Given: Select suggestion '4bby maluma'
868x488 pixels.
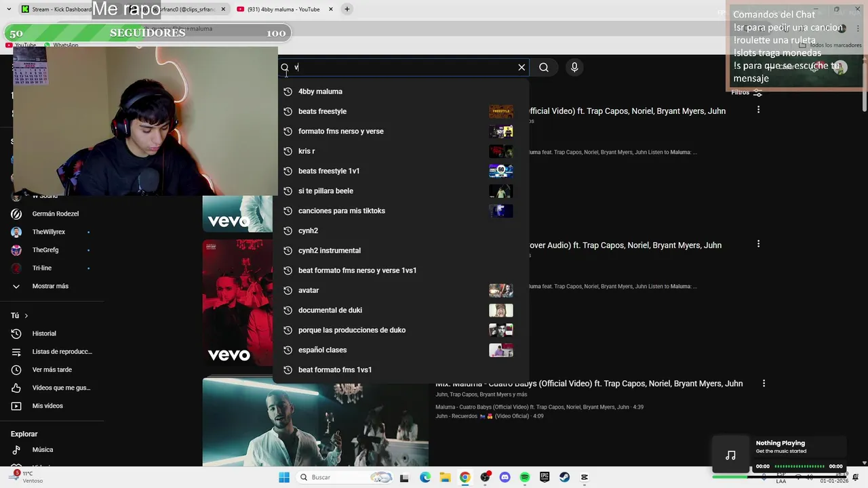Looking at the screenshot, I should tap(401, 91).
